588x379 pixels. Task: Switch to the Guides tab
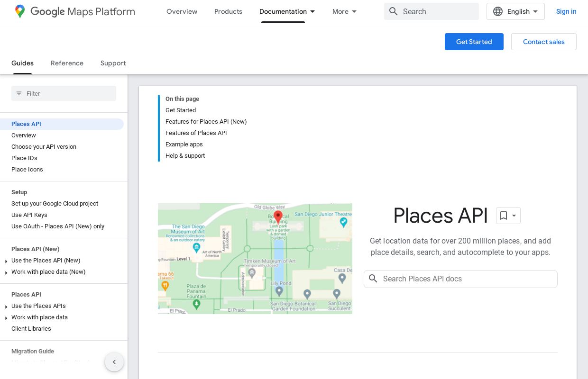pos(22,63)
